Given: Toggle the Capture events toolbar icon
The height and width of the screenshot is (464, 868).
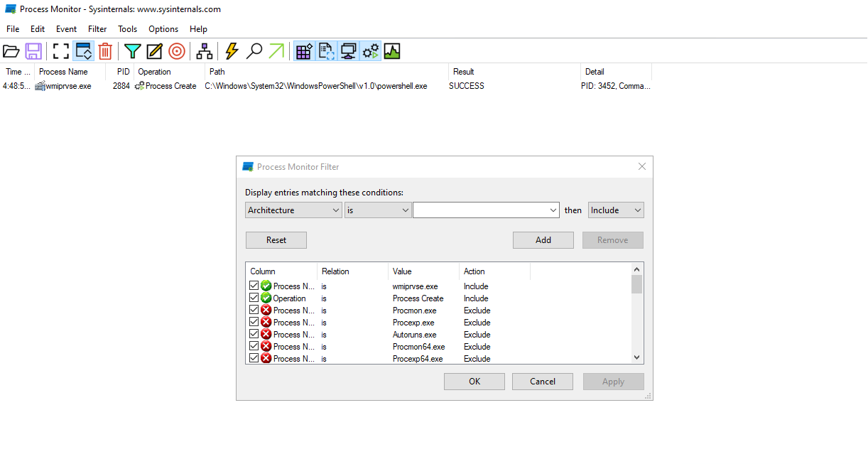Looking at the screenshot, I should [61, 51].
